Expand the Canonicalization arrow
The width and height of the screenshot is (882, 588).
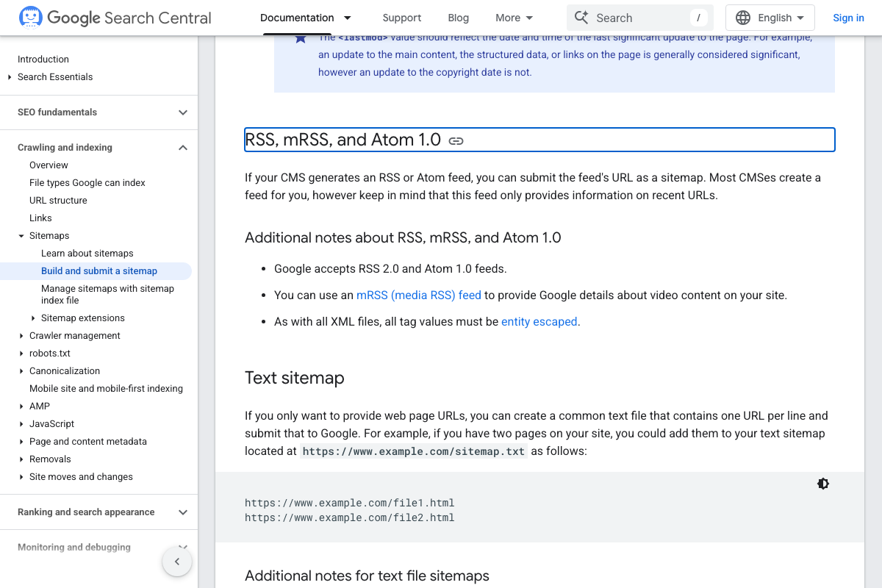click(x=21, y=371)
